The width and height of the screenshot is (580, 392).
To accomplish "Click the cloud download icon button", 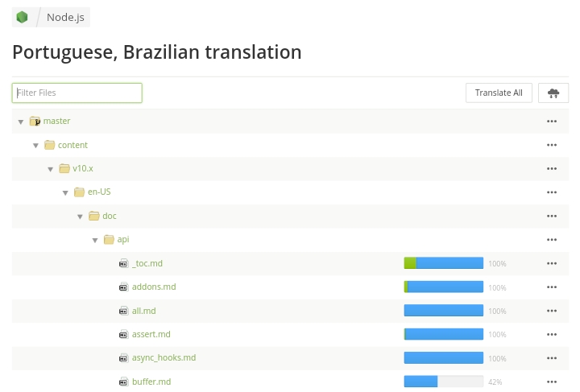I will tap(553, 93).
